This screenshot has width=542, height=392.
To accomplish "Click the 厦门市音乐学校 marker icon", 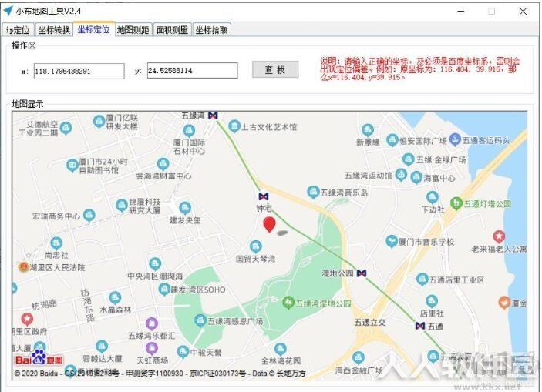I will tap(392, 241).
